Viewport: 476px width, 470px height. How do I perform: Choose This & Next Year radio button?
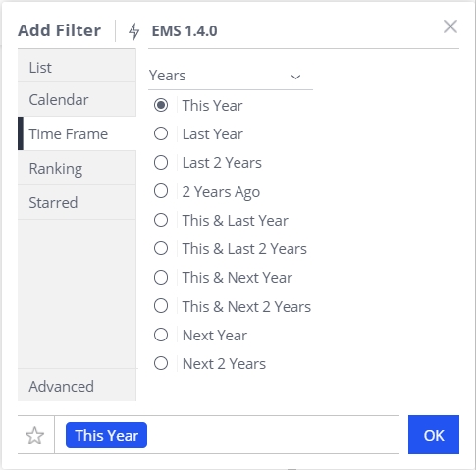(x=161, y=278)
